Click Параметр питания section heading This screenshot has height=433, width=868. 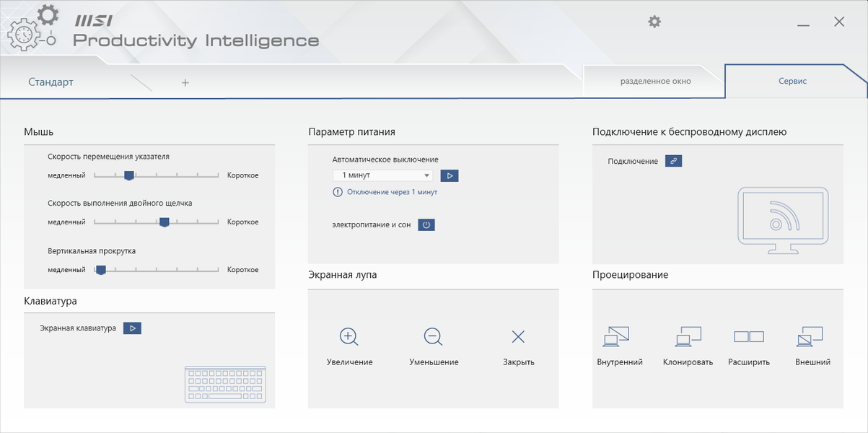[351, 132]
